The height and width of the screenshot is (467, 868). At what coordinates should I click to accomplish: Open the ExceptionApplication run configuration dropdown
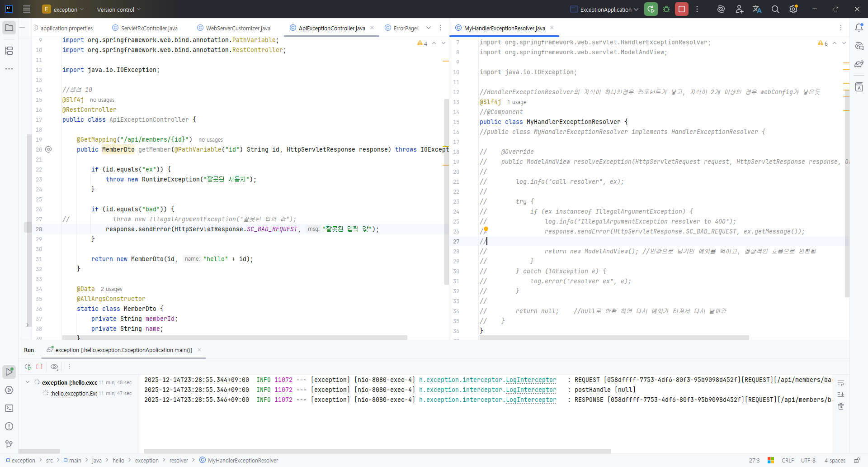(605, 10)
